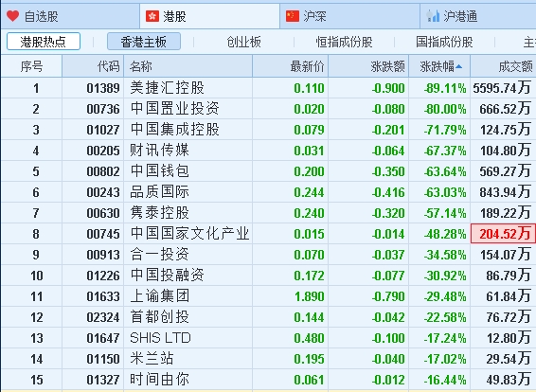The image size is (536, 392).
Task: Sort by the 名称 column header
Action: [188, 66]
